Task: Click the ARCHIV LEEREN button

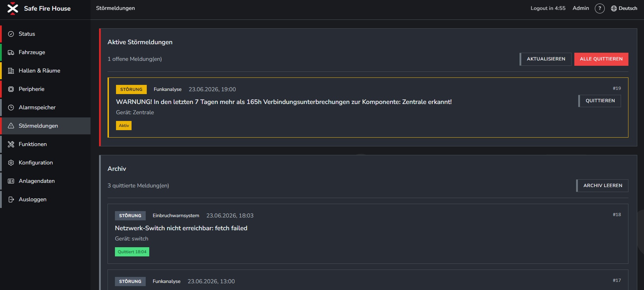Action: tap(602, 186)
